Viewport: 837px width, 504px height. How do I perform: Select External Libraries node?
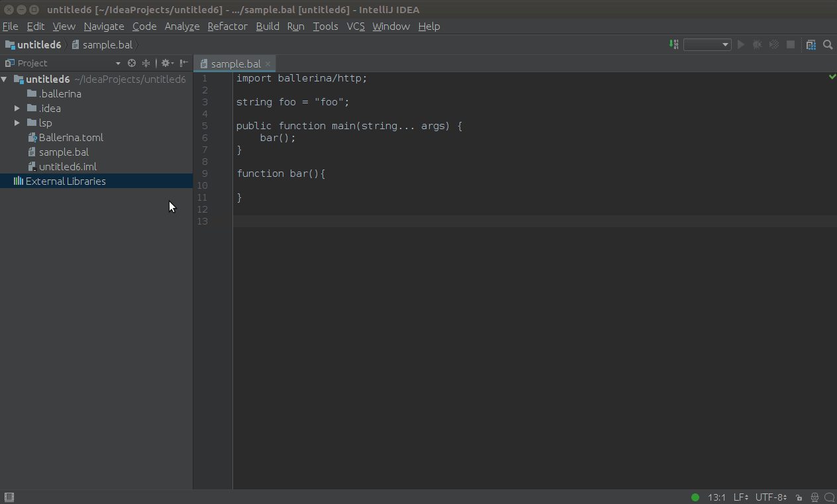(x=96, y=181)
